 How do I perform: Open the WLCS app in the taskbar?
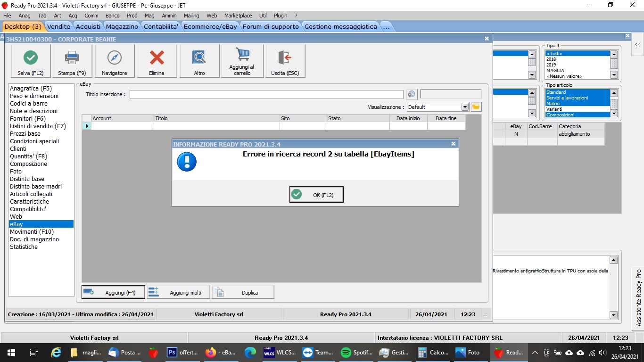click(x=280, y=352)
